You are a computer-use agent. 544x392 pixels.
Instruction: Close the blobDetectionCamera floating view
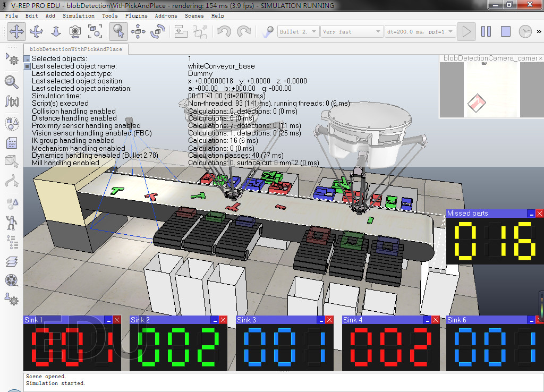pyautogui.click(x=540, y=58)
